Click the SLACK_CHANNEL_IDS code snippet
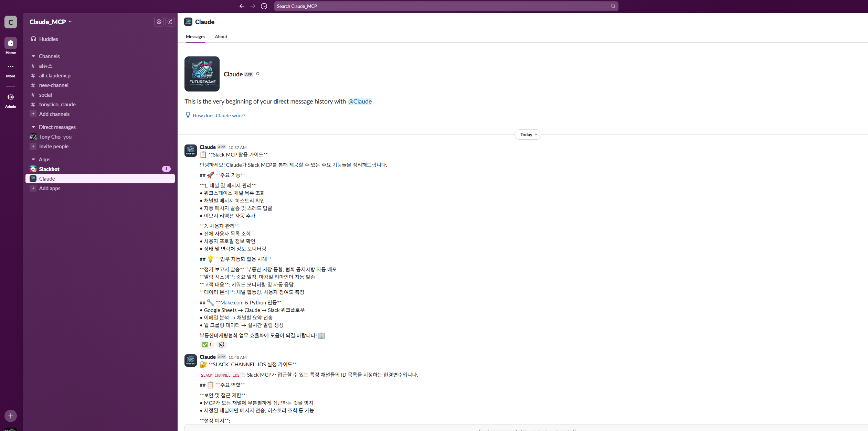 pyautogui.click(x=220, y=375)
